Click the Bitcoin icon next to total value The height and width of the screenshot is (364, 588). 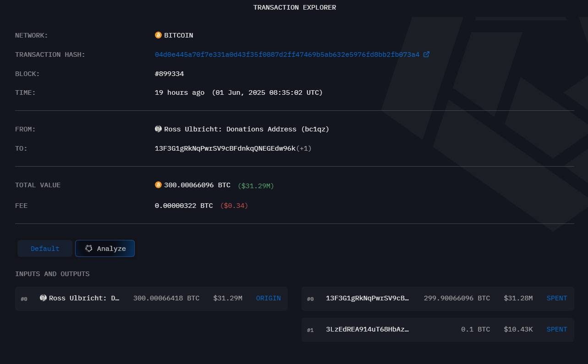tap(158, 185)
